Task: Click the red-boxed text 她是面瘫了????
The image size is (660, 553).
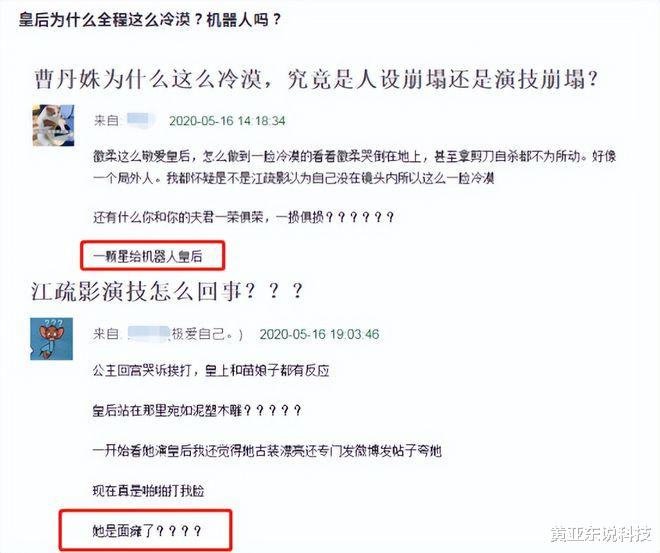Action: tap(147, 530)
